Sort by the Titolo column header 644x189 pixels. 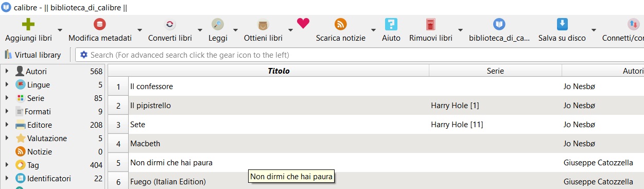pyautogui.click(x=279, y=71)
